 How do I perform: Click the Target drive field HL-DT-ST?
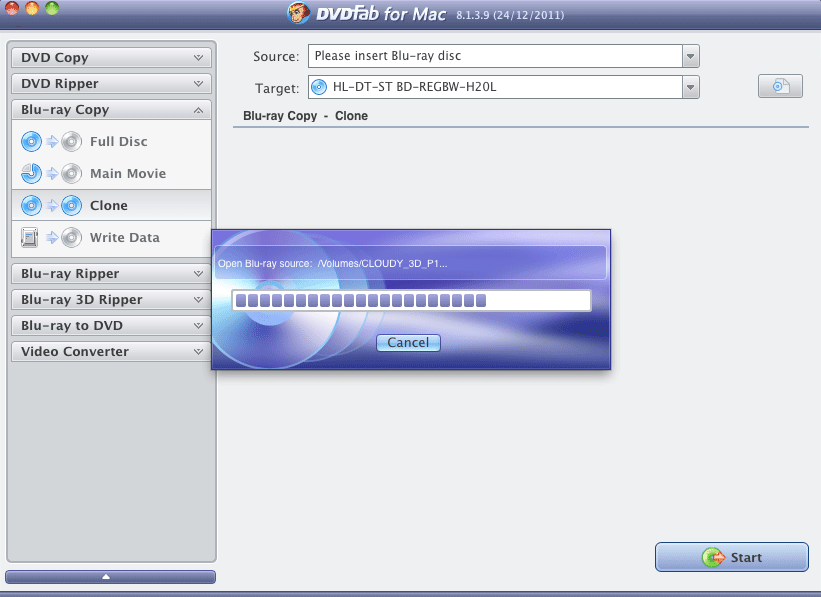coord(495,87)
